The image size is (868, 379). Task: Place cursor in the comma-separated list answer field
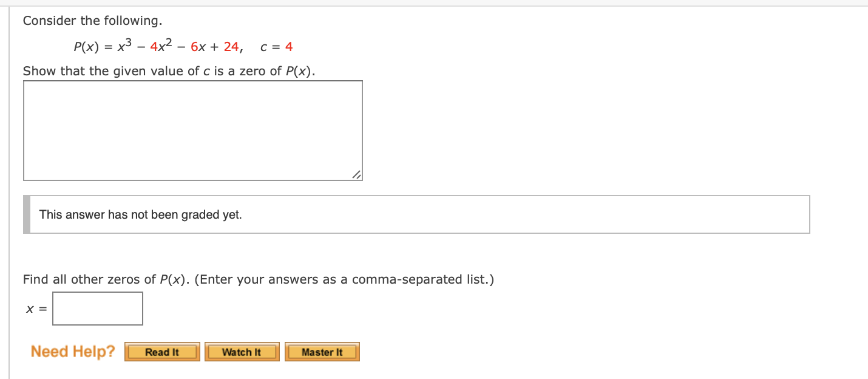pos(97,308)
